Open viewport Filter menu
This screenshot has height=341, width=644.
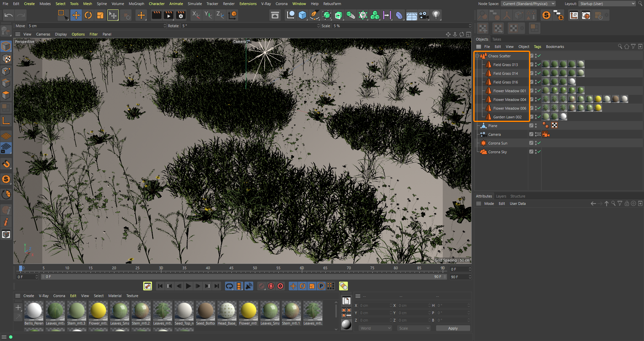coord(94,34)
